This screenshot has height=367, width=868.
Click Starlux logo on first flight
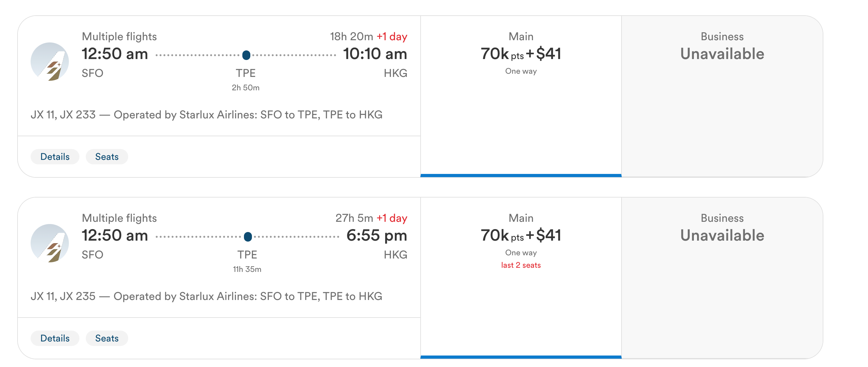(49, 62)
